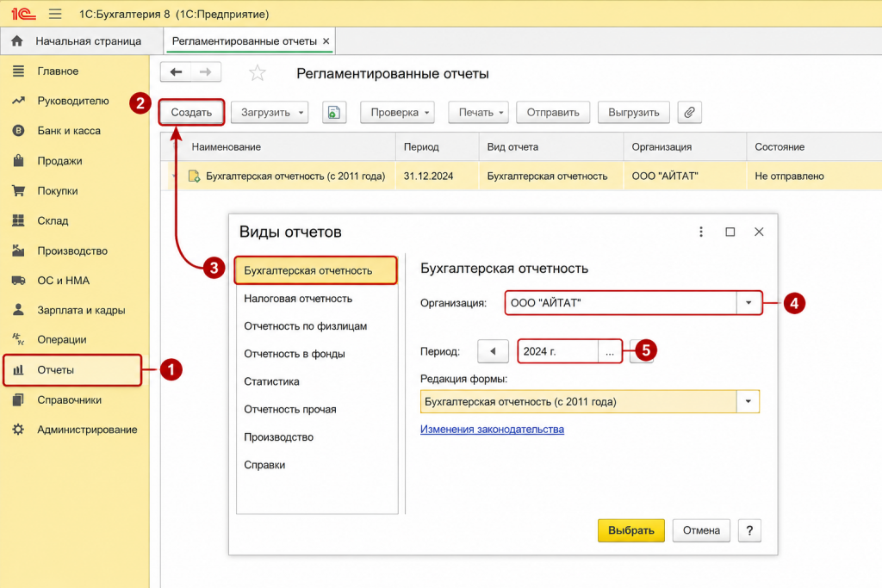Go back with the left arrow button
The width and height of the screenshot is (882, 588).
[x=176, y=72]
